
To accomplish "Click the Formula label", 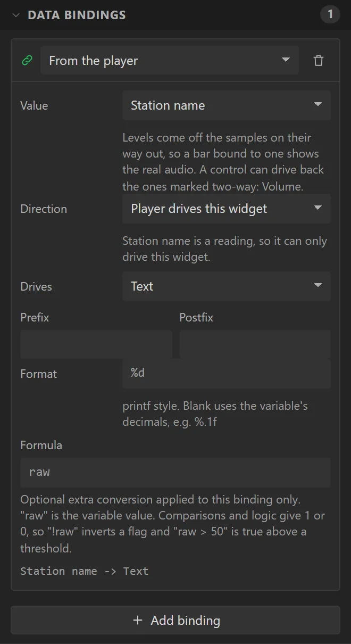I will point(41,445).
